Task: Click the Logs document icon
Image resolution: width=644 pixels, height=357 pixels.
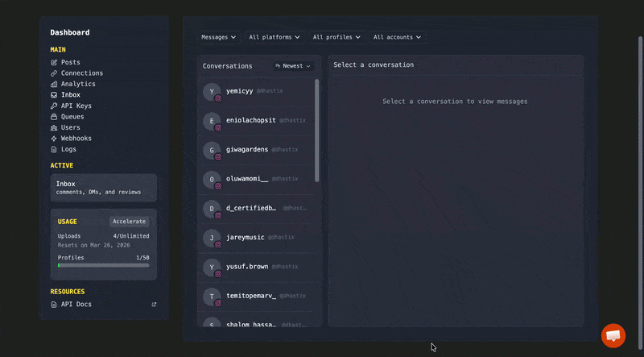Action: 54,149
